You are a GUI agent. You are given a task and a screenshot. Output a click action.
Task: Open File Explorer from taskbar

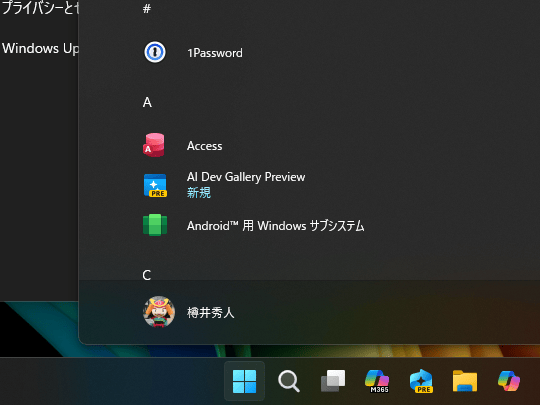coord(465,381)
